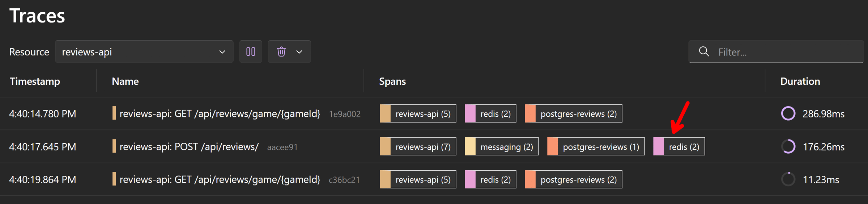Click duration circle icon for 286.98ms trace
Viewport: 868px width, 204px height.
click(x=788, y=113)
